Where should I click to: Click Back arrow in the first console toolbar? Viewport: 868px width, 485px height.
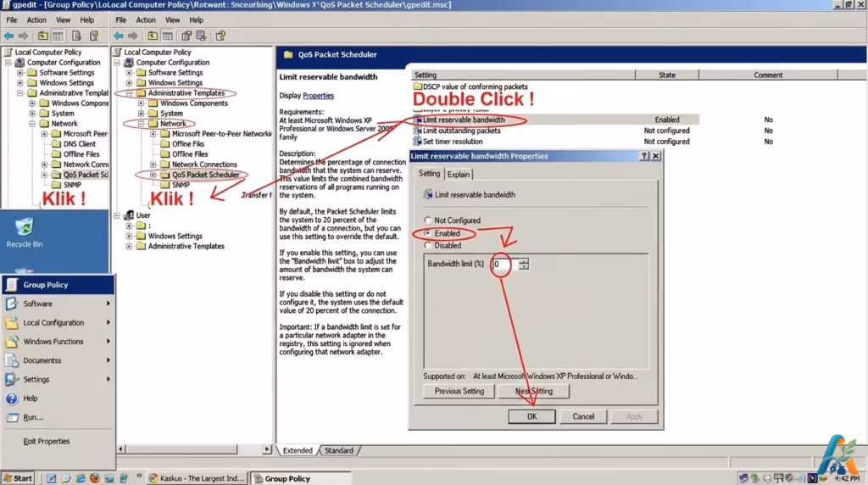pyautogui.click(x=8, y=36)
